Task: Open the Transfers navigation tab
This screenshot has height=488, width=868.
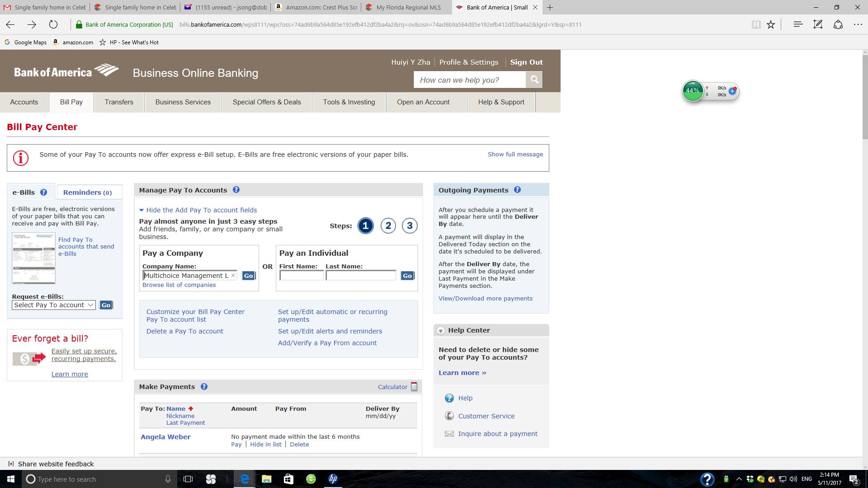Action: coord(119,102)
